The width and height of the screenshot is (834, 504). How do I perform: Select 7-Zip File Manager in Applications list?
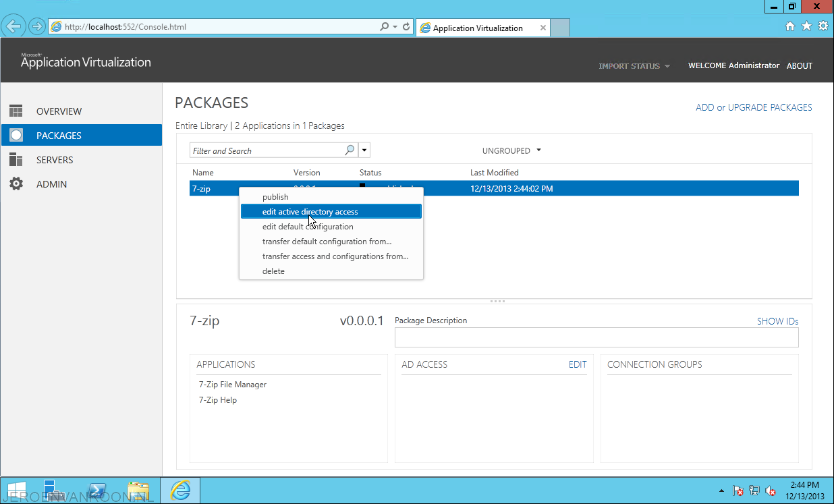point(233,385)
